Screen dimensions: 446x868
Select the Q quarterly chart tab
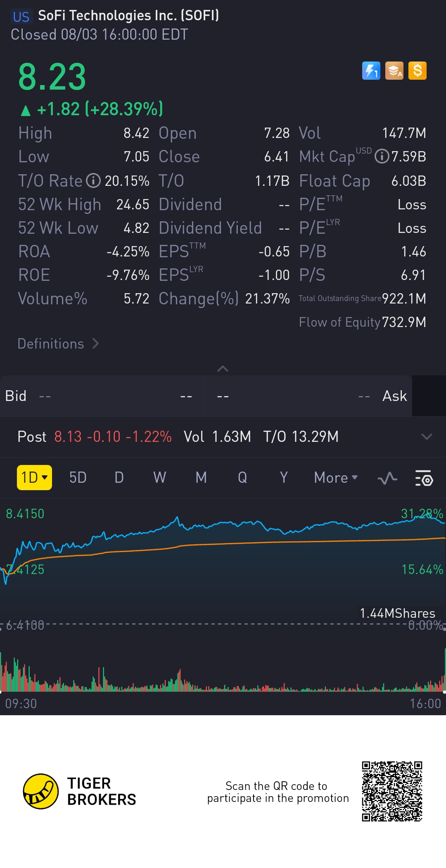(242, 478)
